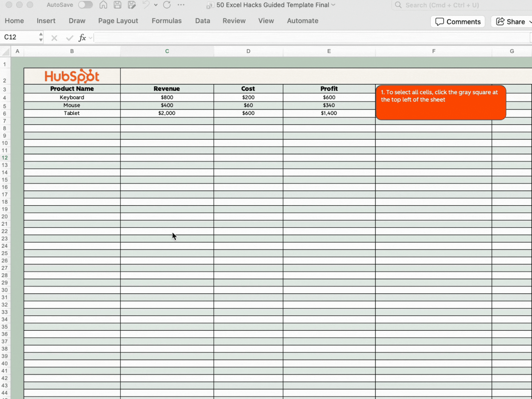532x399 pixels.
Task: Click the fx insert function icon
Action: click(82, 37)
